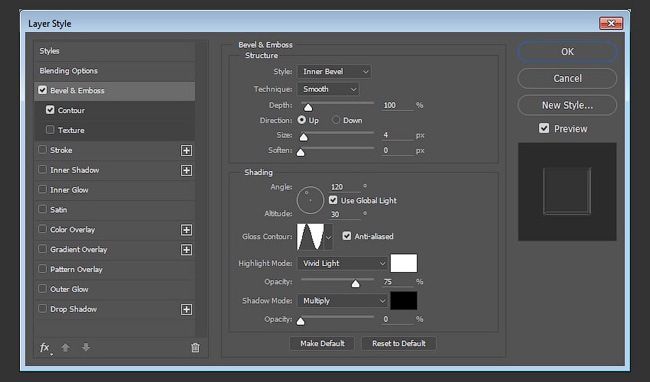Image resolution: width=650 pixels, height=382 pixels.
Task: Expand the Gloss Contour picker arrow
Action: click(328, 237)
